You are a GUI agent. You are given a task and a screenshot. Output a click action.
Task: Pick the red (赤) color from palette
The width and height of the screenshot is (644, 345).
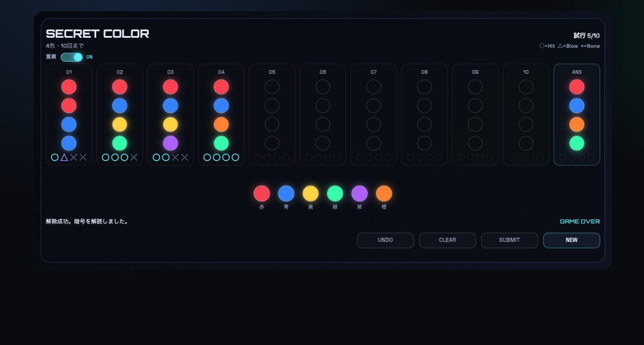pyautogui.click(x=261, y=193)
